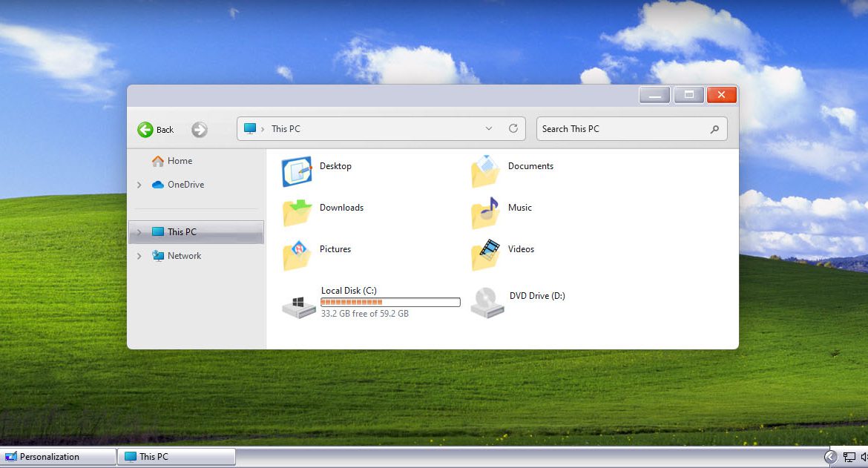Click the Downloads folder label
The height and width of the screenshot is (468, 868).
[341, 208]
